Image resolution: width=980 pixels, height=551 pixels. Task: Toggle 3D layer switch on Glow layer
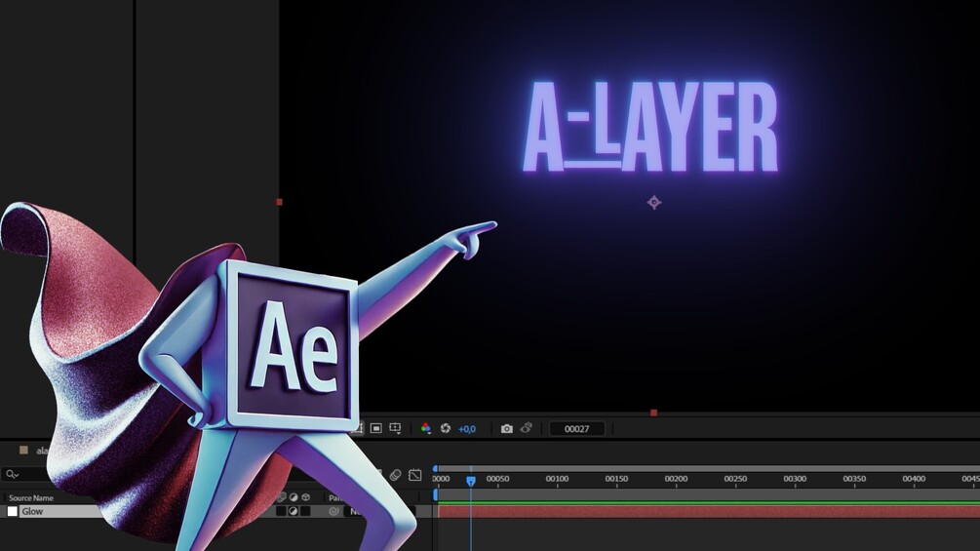coord(305,511)
